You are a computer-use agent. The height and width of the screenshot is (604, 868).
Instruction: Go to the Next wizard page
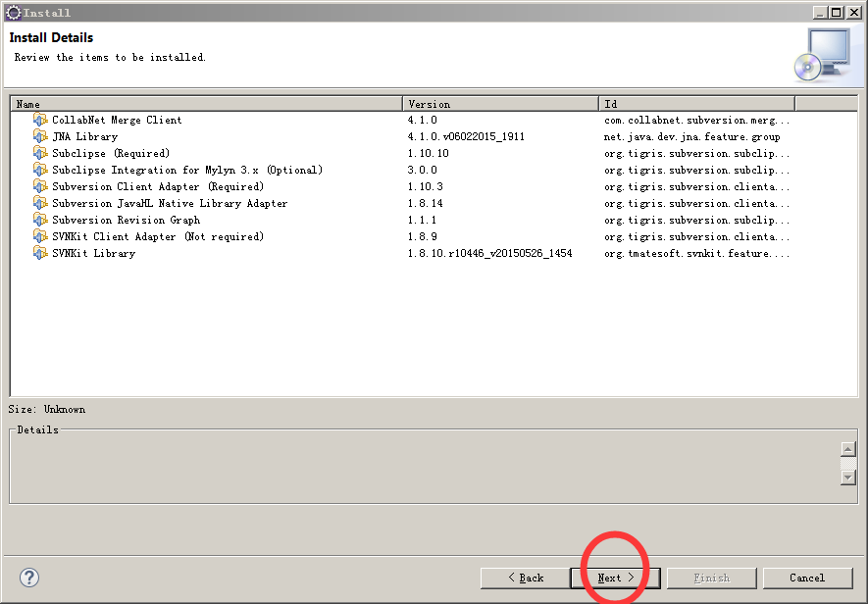click(615, 578)
